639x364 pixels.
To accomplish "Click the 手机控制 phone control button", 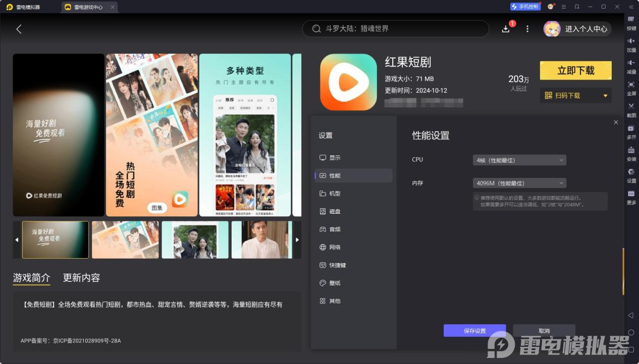I will 525,7.
